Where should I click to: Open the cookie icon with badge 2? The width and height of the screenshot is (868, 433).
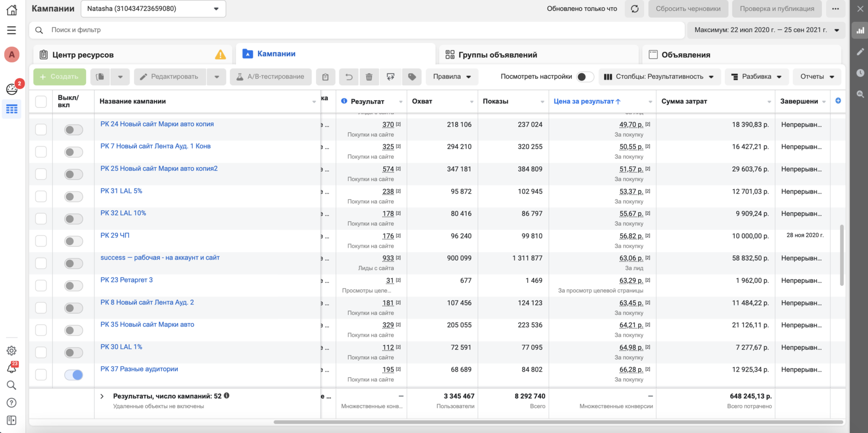coord(11,89)
